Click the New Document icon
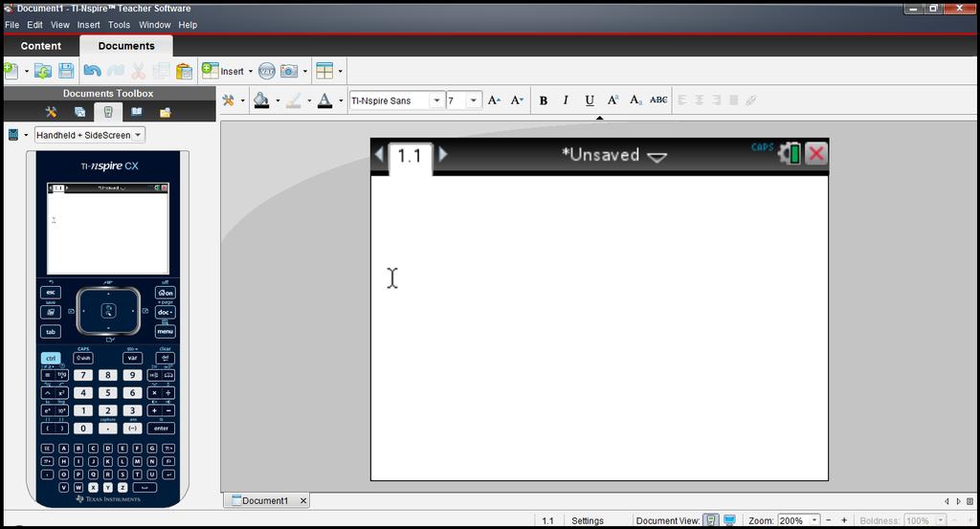The width and height of the screenshot is (980, 529). pos(11,71)
